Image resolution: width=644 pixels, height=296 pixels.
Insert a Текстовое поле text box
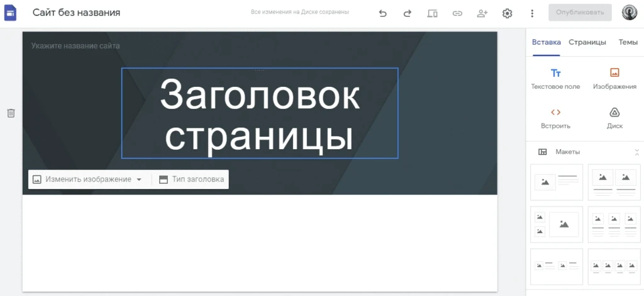pos(556,79)
